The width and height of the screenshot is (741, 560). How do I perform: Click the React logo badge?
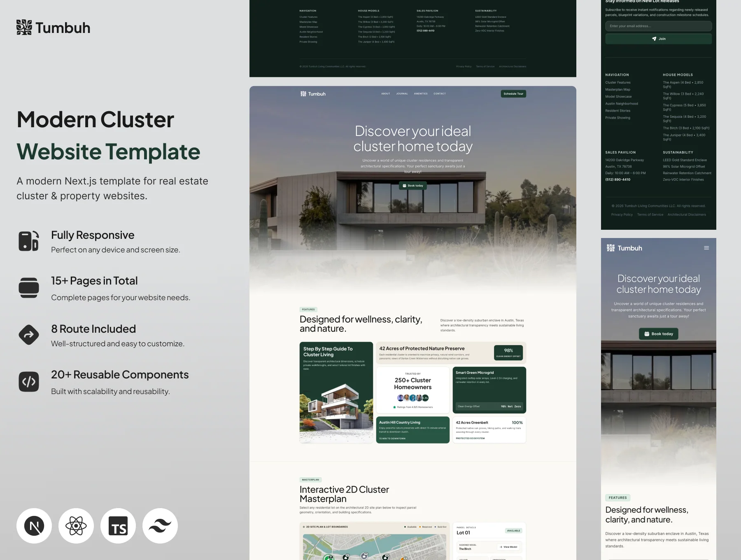(76, 526)
